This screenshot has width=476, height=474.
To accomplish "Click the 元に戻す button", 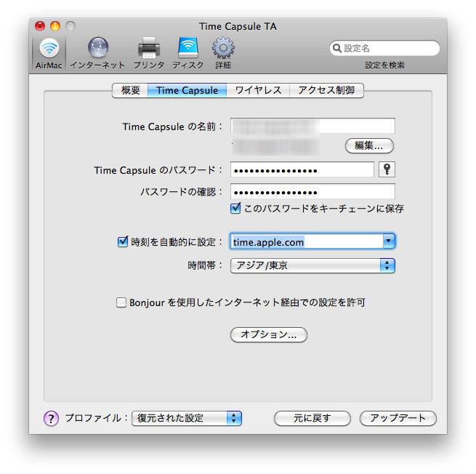I will 312,419.
